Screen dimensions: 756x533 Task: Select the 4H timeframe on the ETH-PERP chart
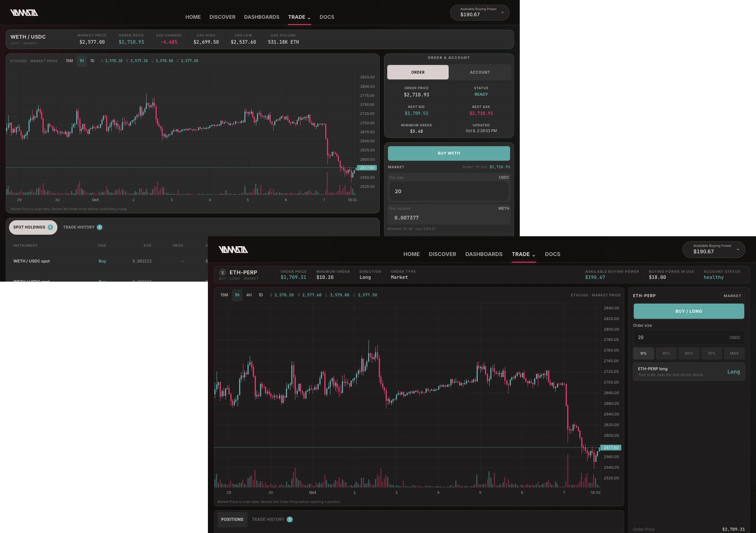coord(249,295)
